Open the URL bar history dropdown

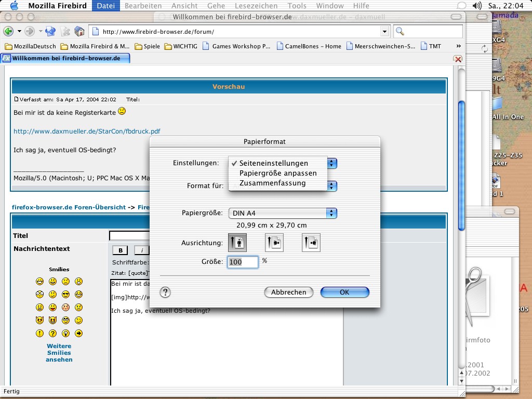[384, 32]
